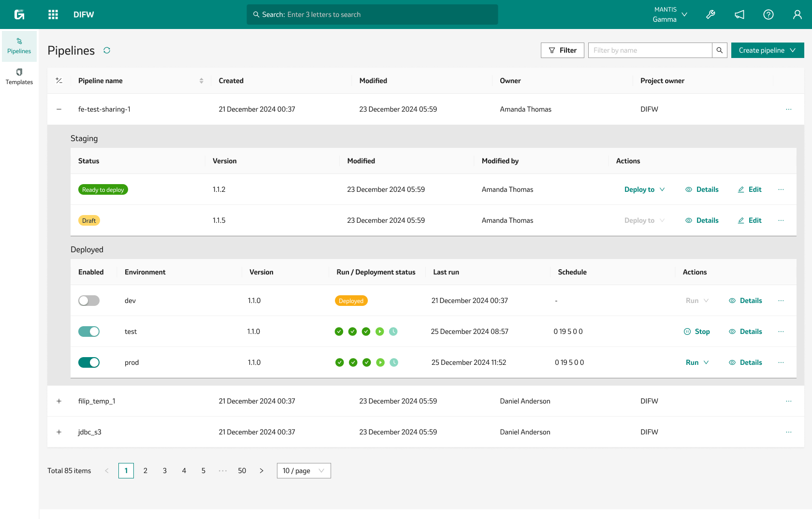This screenshot has width=812, height=519.
Task: Switch to MANTIS Gamma workspace dropdown
Action: tap(669, 14)
